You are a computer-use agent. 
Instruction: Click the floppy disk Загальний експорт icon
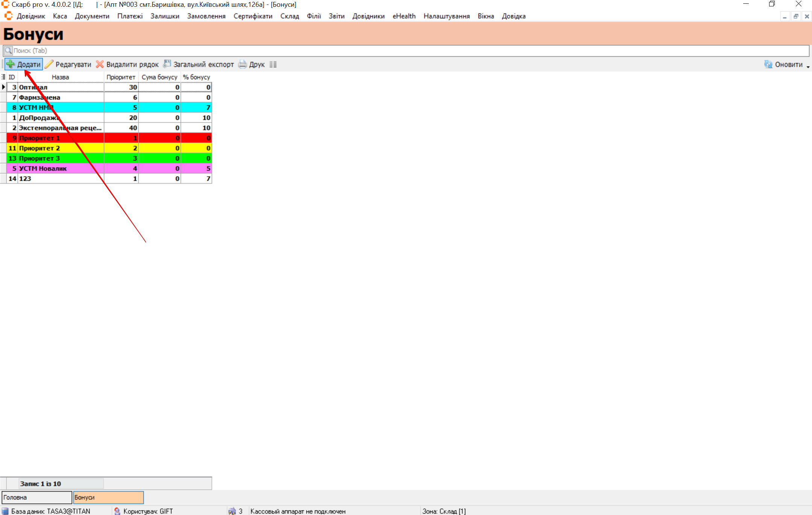[x=167, y=64]
